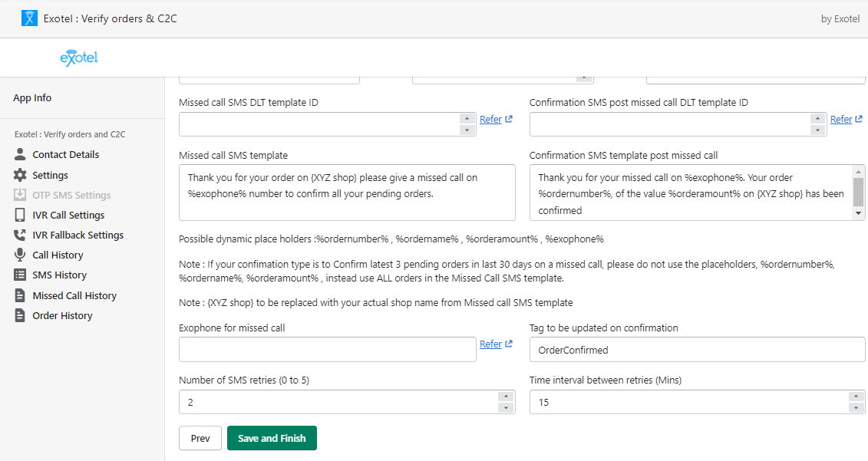Screen dimensions: 868x461
Task: Click the Missed Call History document icon
Action: click(20, 295)
